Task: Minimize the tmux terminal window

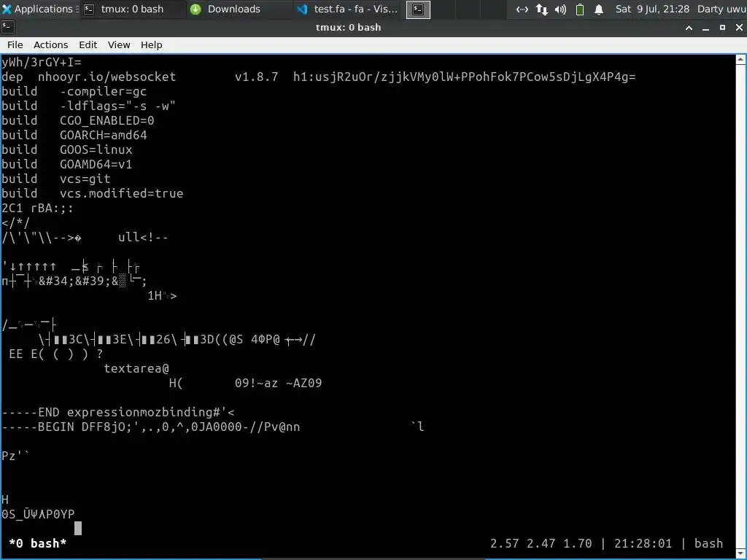Action: (x=705, y=28)
